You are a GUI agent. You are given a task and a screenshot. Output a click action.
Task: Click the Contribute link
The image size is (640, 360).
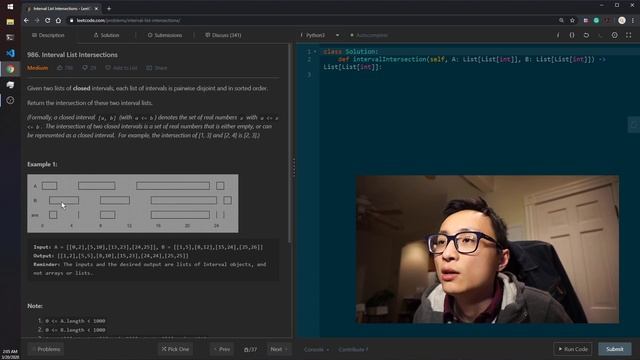[x=353, y=349]
